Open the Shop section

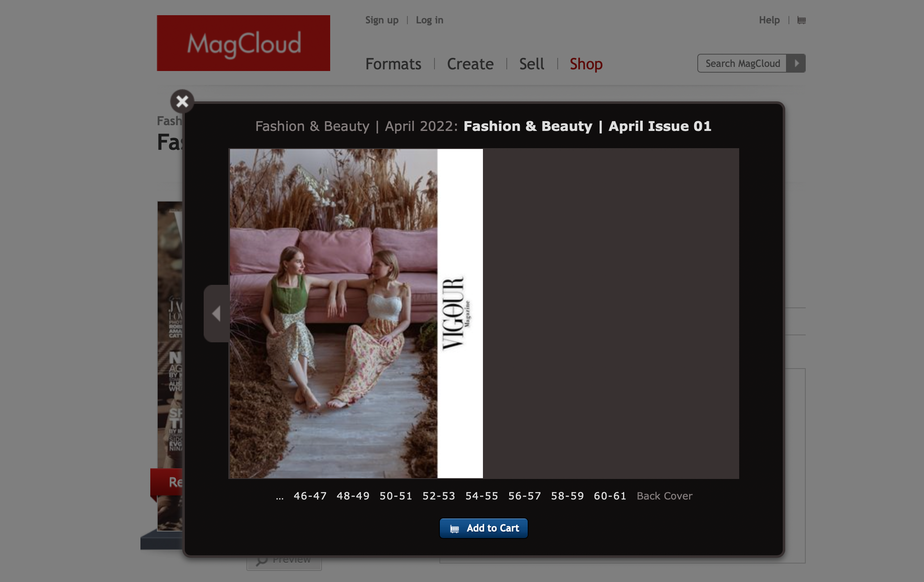[x=586, y=64]
